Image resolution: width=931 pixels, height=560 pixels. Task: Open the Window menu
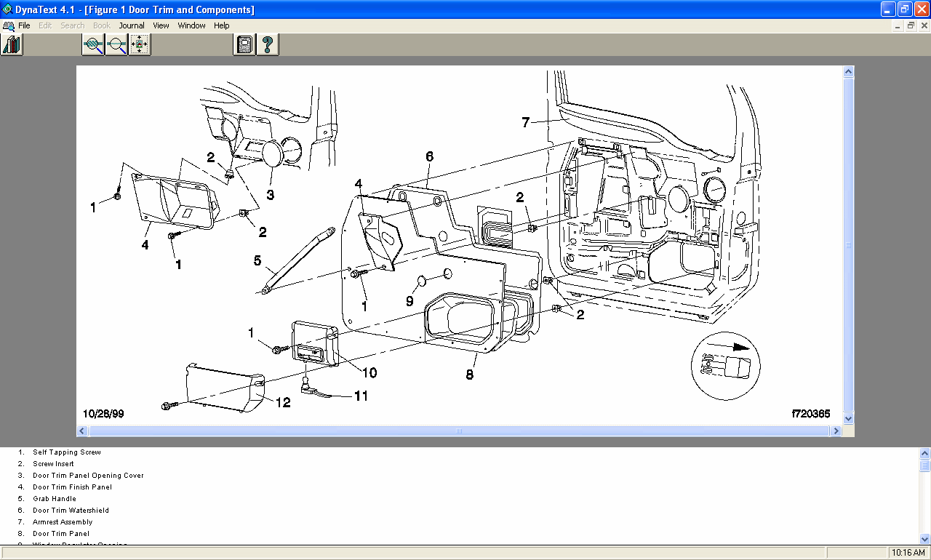(192, 25)
